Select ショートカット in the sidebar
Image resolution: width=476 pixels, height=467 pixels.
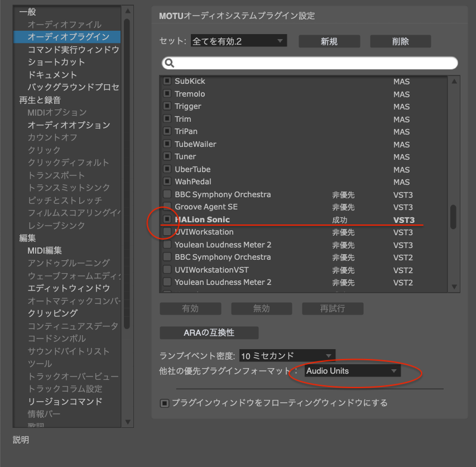coord(56,62)
